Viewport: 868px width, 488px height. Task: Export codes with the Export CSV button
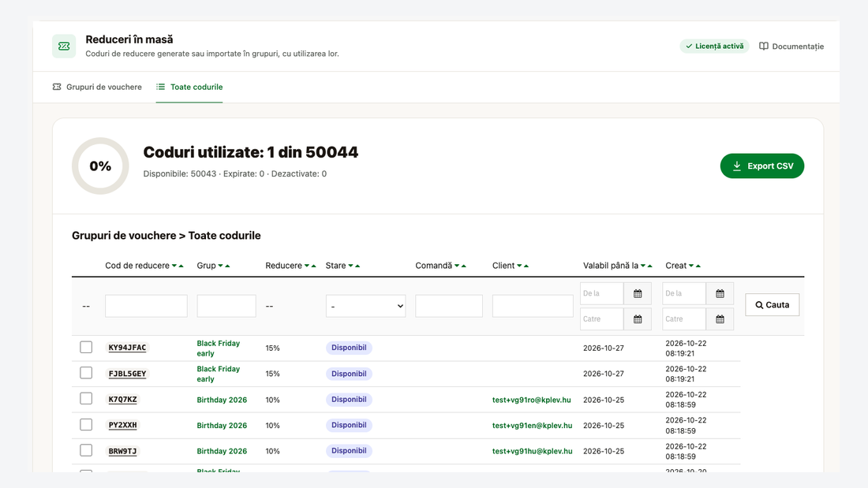pos(762,166)
